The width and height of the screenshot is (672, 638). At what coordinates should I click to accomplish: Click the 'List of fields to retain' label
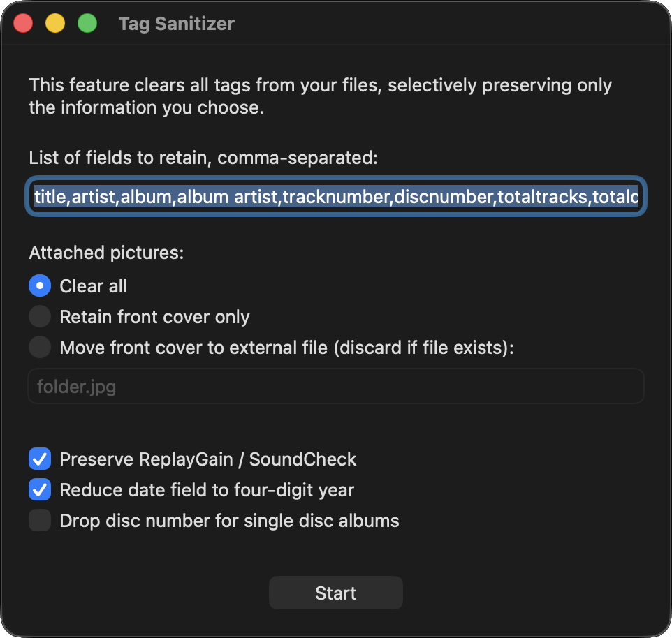pyautogui.click(x=203, y=158)
